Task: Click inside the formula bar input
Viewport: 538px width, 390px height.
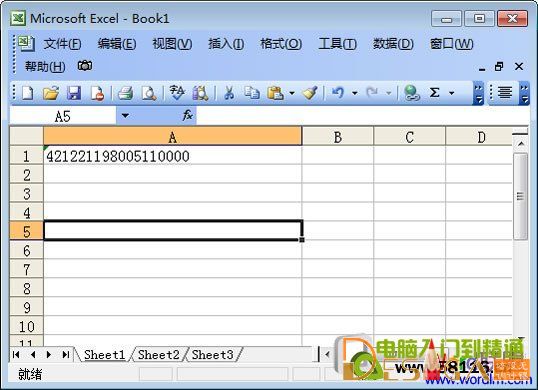Action: tap(362, 116)
